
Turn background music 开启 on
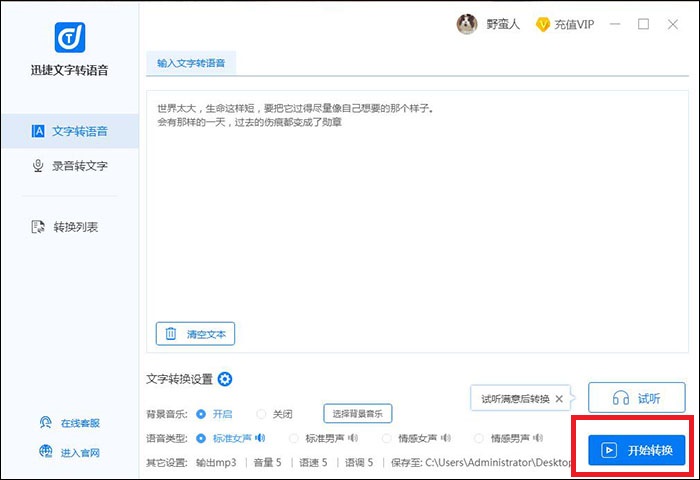click(202, 413)
